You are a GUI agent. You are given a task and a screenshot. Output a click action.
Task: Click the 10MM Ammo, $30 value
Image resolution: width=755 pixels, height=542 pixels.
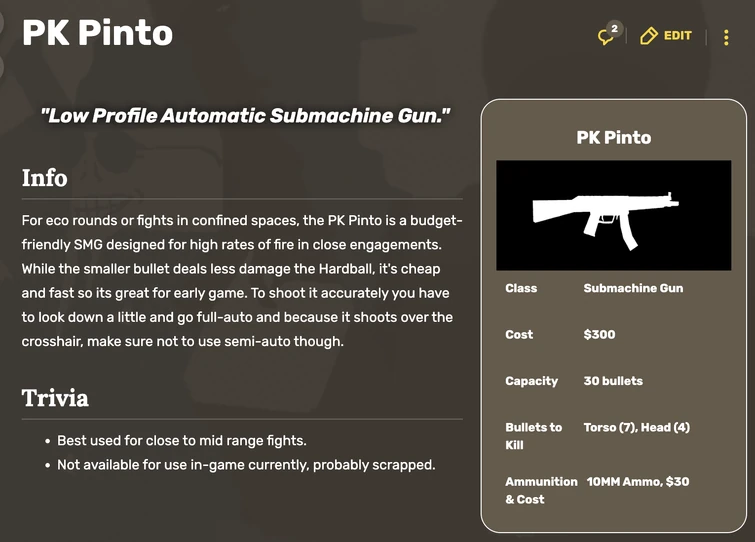(x=637, y=482)
